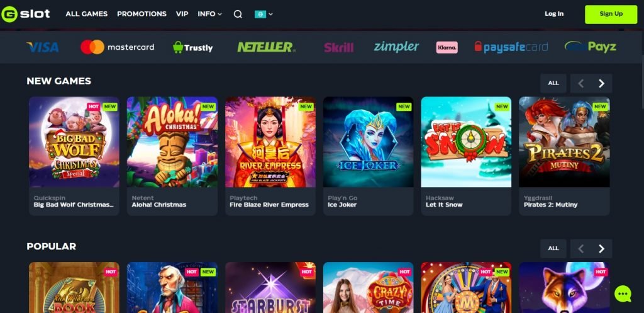This screenshot has height=313, width=644.
Task: Expand the INFO dropdown menu
Action: [x=209, y=14]
